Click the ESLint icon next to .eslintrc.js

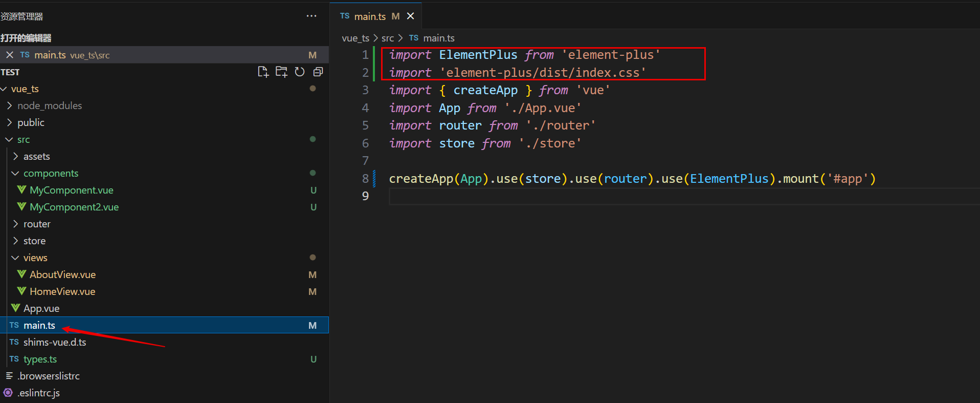8,393
